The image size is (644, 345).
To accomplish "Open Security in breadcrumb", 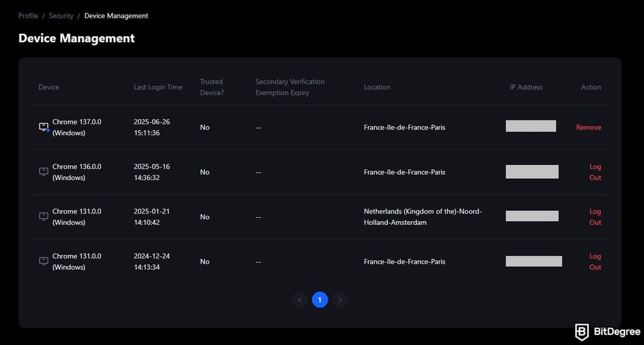I will (x=61, y=16).
